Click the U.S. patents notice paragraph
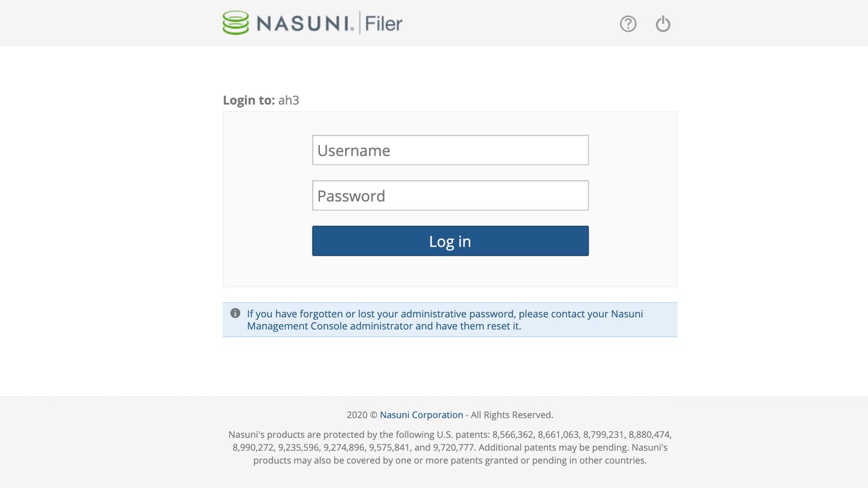 pos(450,447)
